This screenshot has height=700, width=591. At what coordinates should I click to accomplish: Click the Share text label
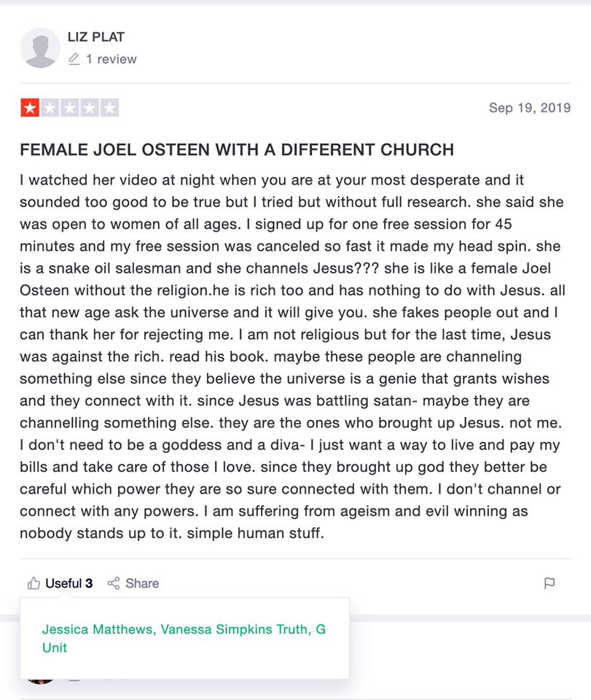tap(142, 583)
